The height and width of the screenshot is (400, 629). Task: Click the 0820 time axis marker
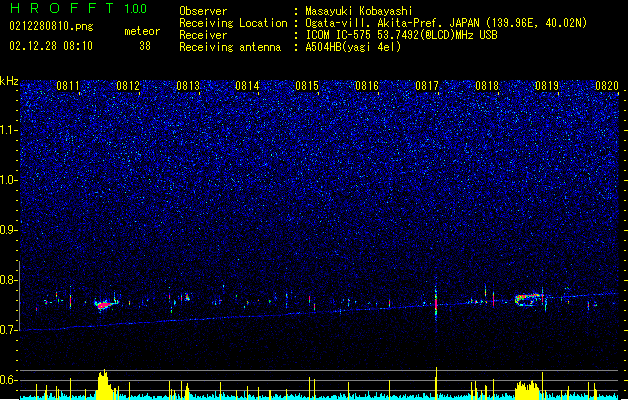tap(607, 86)
